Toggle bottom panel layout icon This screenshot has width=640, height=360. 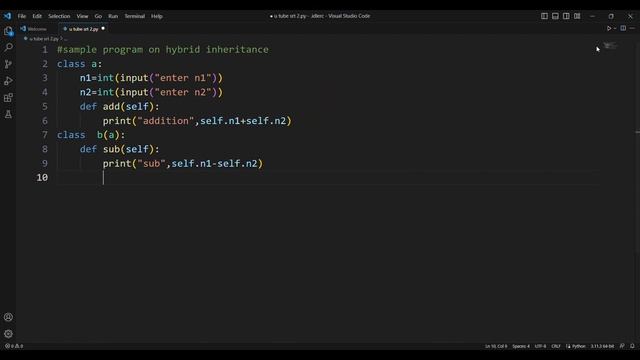coord(555,16)
